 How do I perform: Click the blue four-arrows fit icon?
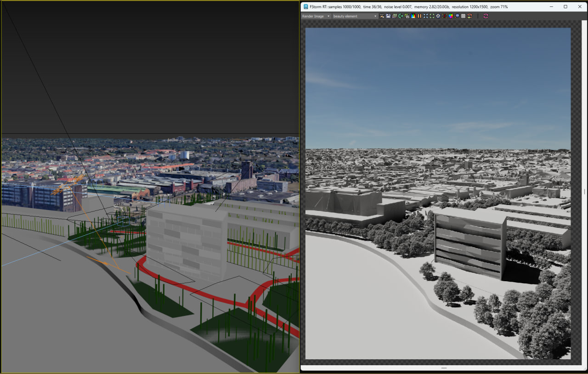(x=426, y=16)
